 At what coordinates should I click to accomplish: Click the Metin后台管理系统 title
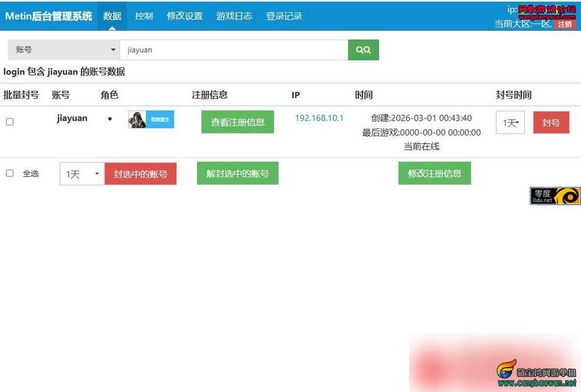(x=49, y=16)
